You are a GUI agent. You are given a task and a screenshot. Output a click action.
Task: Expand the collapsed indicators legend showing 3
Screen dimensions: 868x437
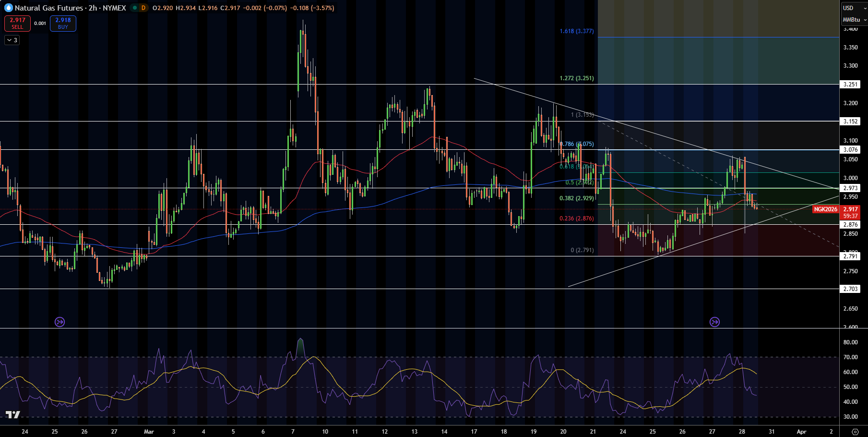point(12,40)
